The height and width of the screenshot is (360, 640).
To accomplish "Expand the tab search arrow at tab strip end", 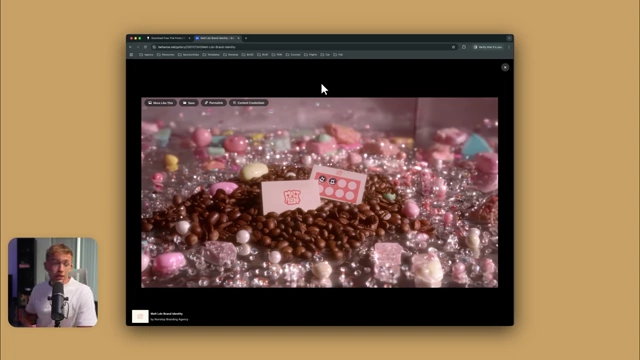I will (509, 38).
